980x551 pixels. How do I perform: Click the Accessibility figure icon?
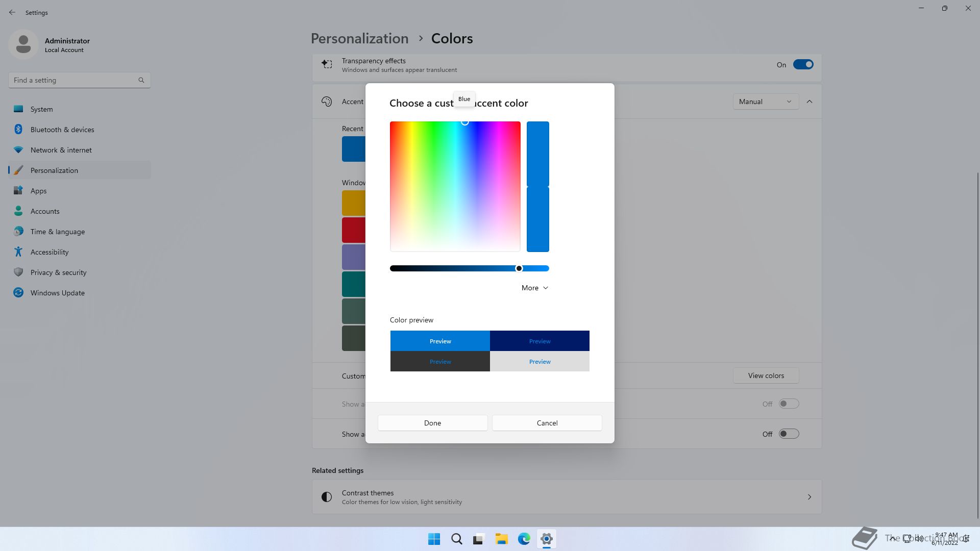point(18,252)
